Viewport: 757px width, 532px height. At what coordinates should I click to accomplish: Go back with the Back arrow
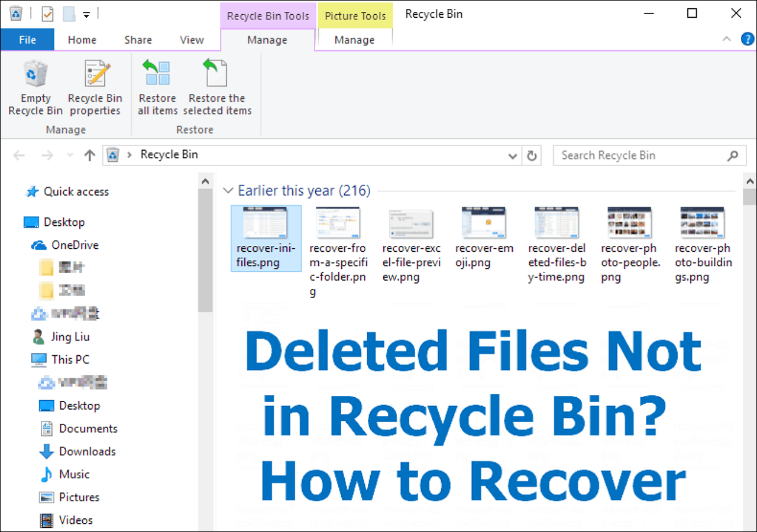(19, 155)
